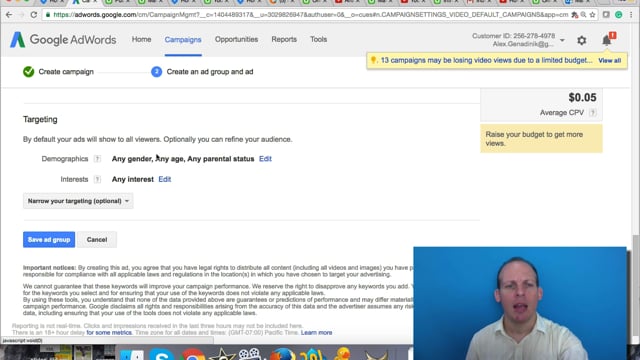Open the Tools tab
The width and height of the screenshot is (640, 360).
tap(318, 40)
